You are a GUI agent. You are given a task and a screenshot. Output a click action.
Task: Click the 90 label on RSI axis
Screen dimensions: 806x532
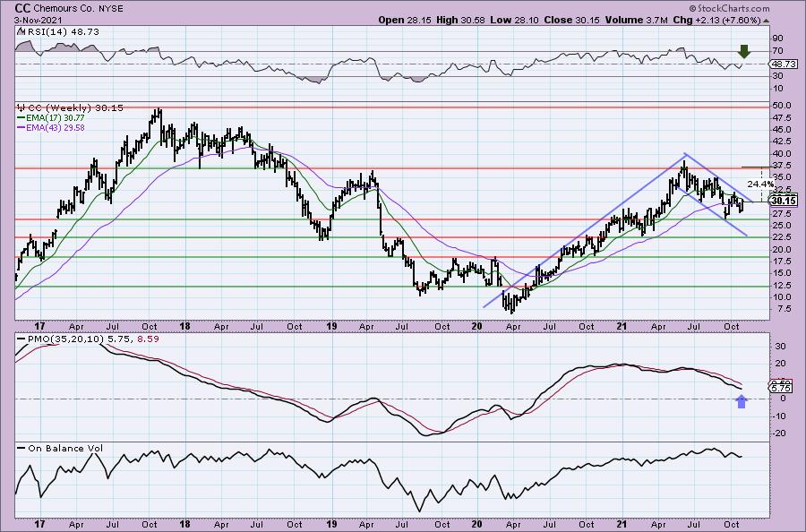777,39
